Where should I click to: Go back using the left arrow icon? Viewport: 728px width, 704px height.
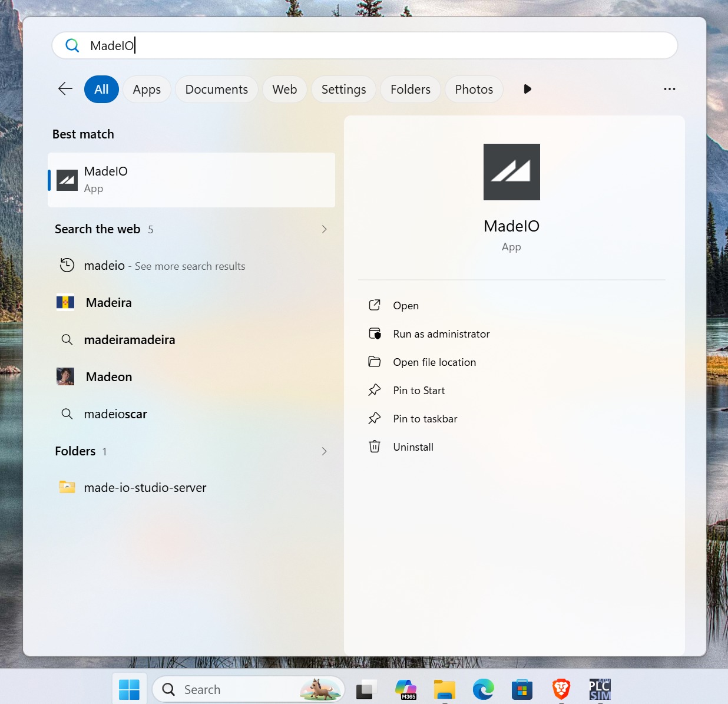tap(65, 89)
